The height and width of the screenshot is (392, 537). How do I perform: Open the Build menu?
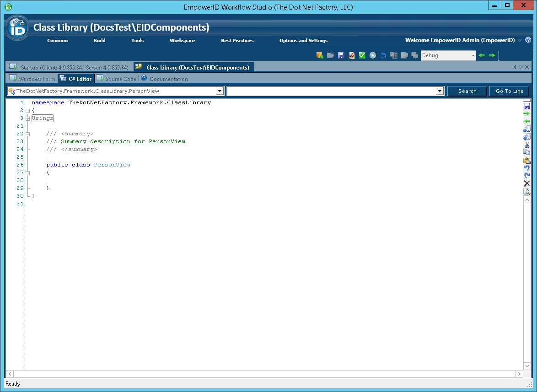coord(99,41)
